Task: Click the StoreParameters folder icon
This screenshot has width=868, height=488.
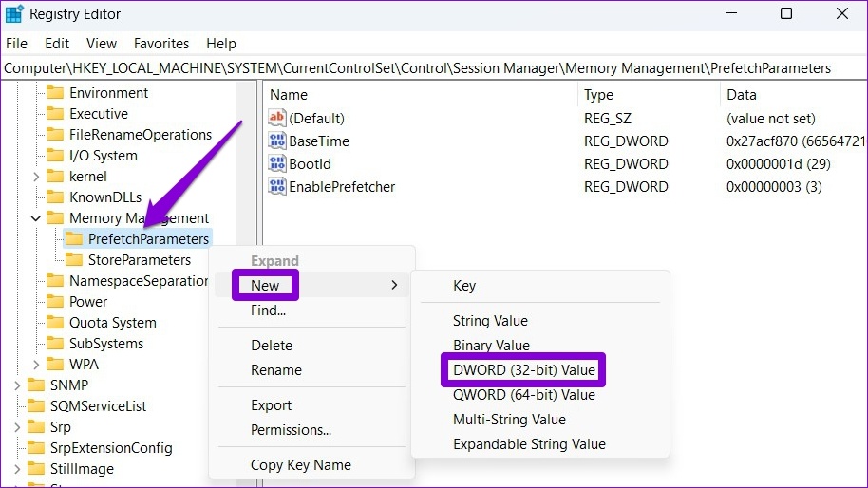Action: pyautogui.click(x=74, y=259)
